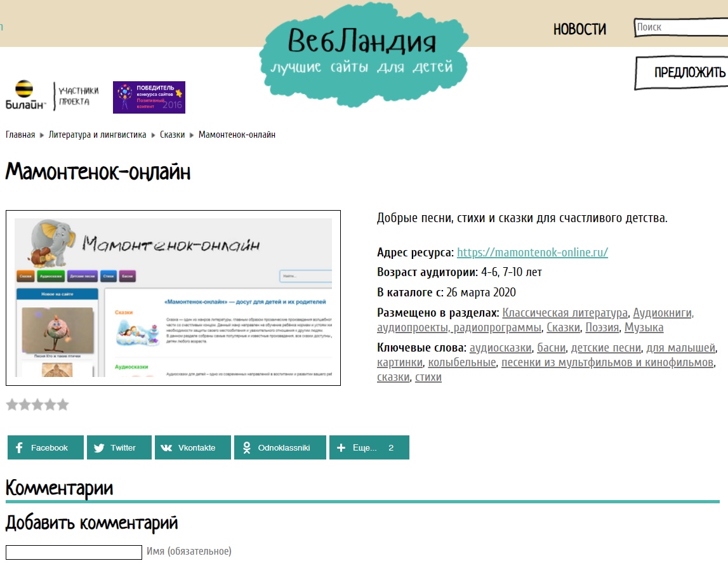
Task: Open Литература и лингвистика breadcrumb
Action: click(x=97, y=135)
